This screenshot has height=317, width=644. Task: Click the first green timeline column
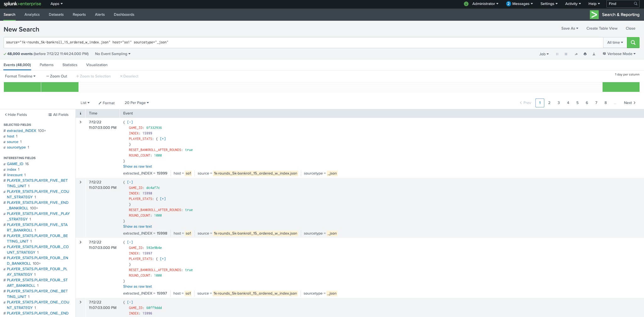[22, 87]
